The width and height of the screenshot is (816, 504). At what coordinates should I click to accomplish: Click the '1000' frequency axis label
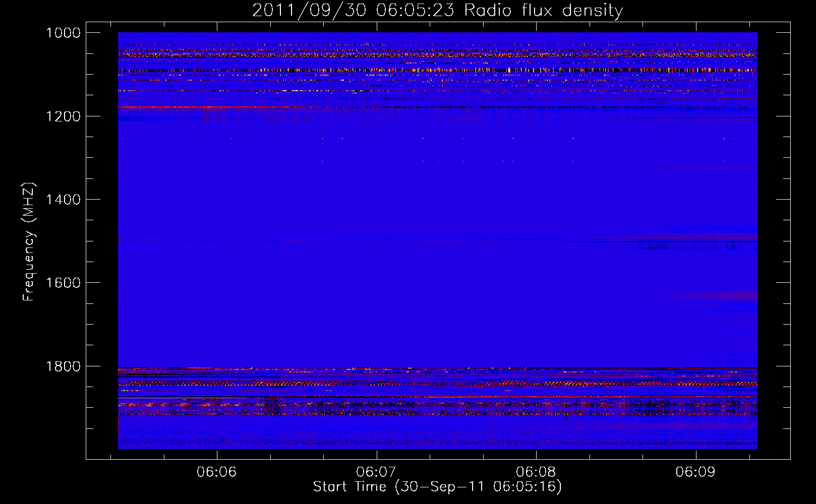63,33
